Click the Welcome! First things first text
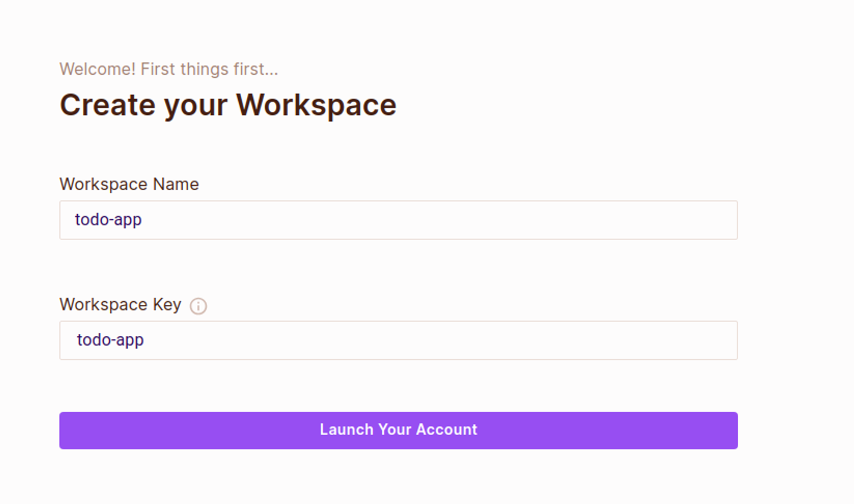This screenshot has height=504, width=854. (169, 69)
